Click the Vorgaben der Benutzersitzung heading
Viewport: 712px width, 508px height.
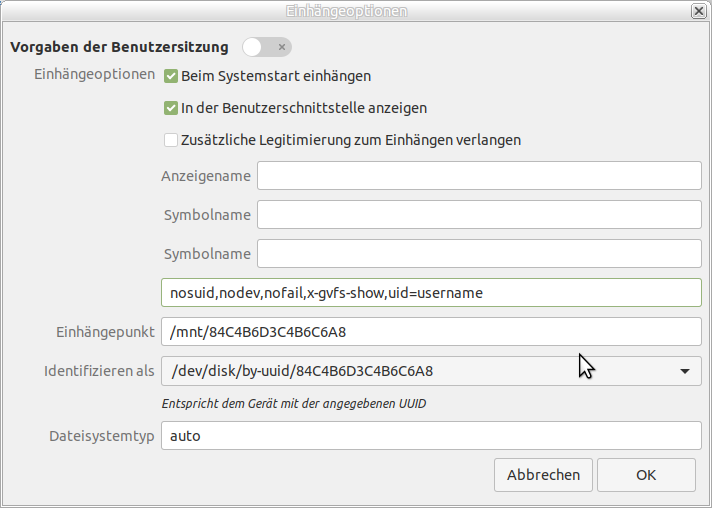point(119,47)
